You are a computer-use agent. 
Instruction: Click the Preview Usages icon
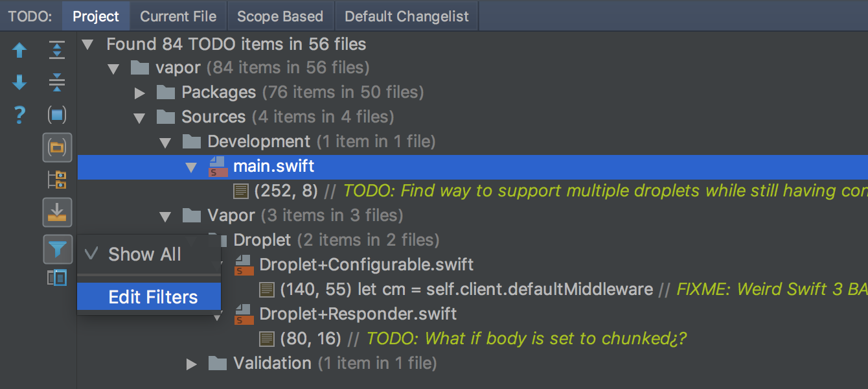point(57,278)
